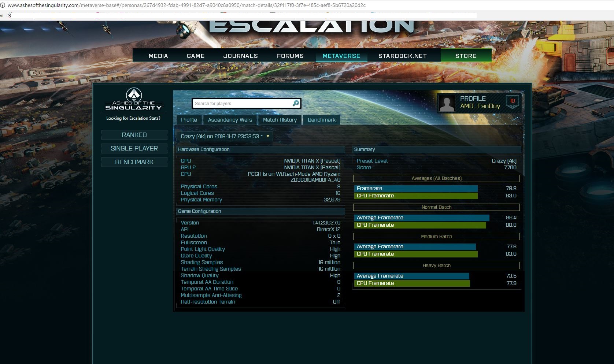The image size is (614, 364).
Task: Click the Ashes of the Singularity logo
Action: (134, 99)
